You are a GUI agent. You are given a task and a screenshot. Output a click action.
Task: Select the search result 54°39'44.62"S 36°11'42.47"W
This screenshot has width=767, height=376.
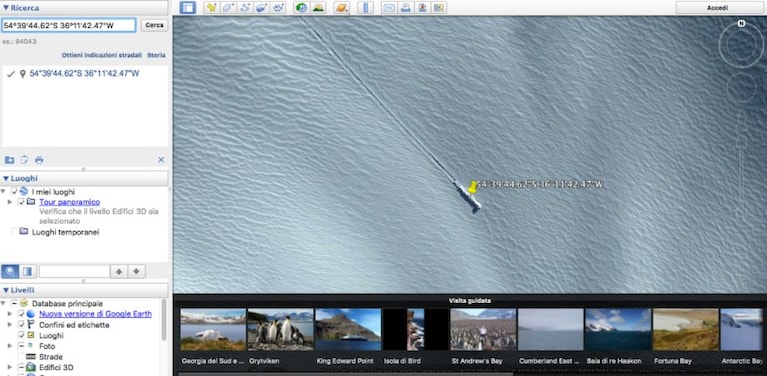[84, 73]
